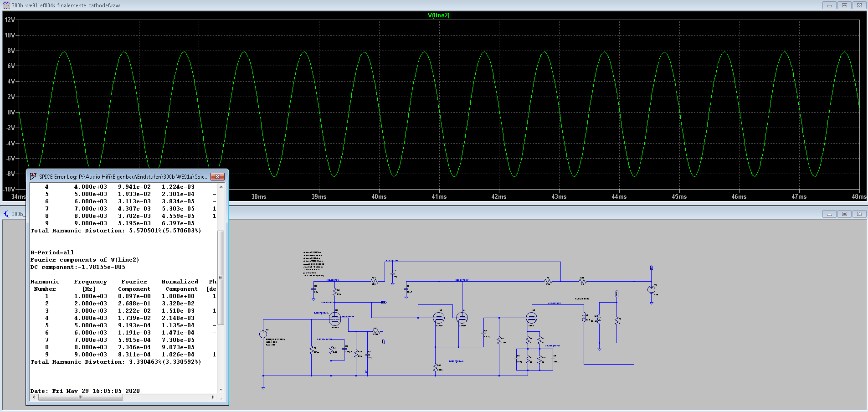The width and height of the screenshot is (868, 412).
Task: Select the sine input voltage source symbol
Action: tap(263, 334)
